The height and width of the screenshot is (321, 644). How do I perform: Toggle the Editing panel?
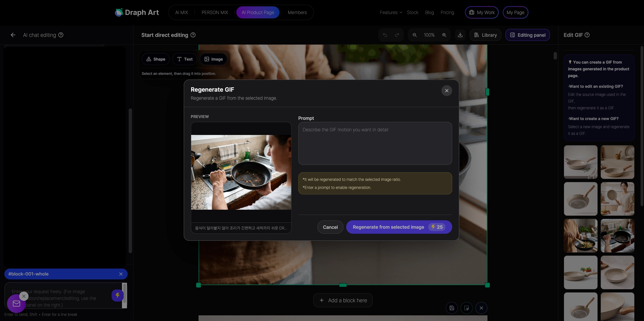pos(528,35)
